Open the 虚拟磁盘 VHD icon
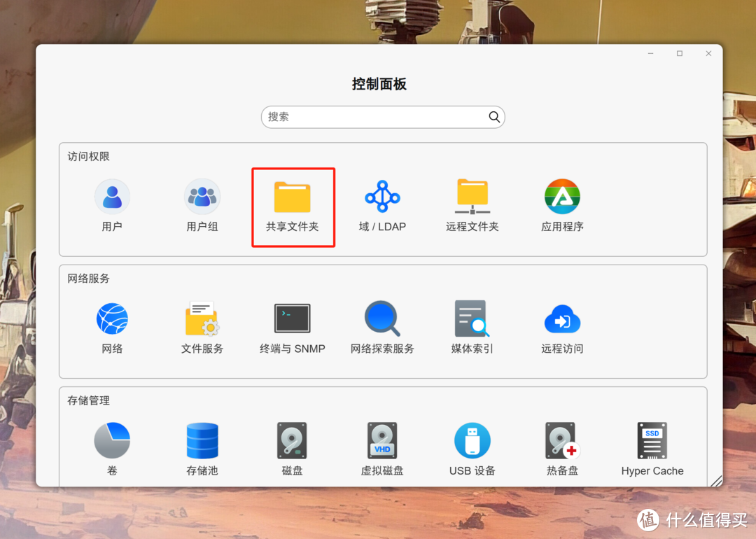This screenshot has height=539, width=756. (x=382, y=441)
